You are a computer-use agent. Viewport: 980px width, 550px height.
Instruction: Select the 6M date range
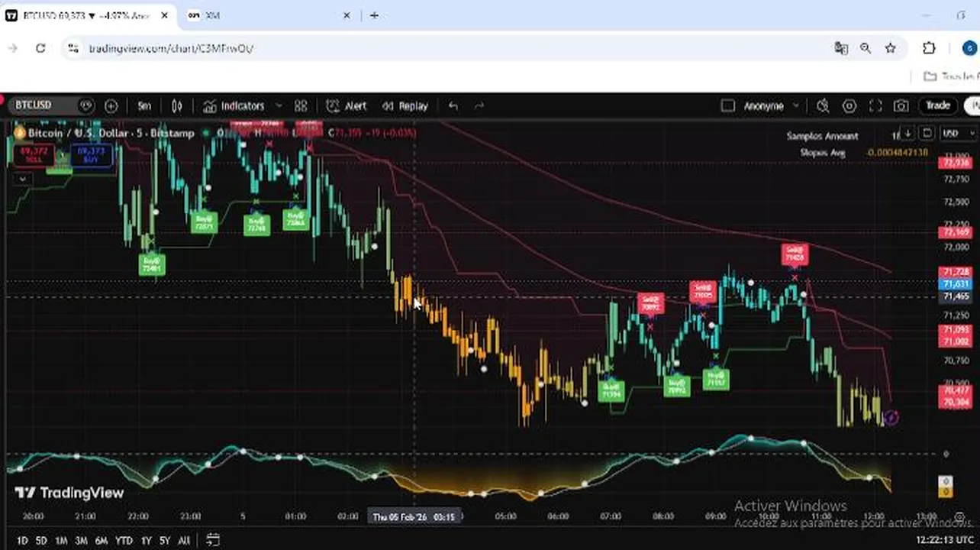tap(101, 540)
